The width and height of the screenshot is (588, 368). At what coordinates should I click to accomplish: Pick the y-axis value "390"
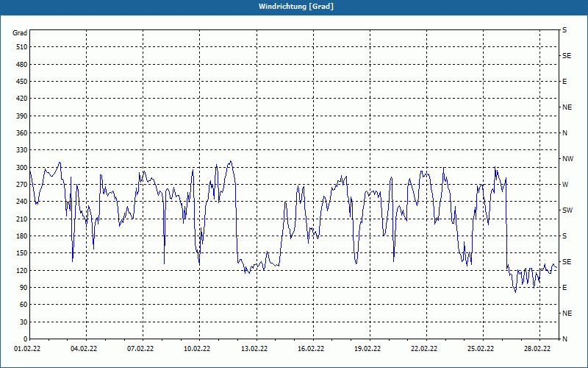click(x=22, y=116)
